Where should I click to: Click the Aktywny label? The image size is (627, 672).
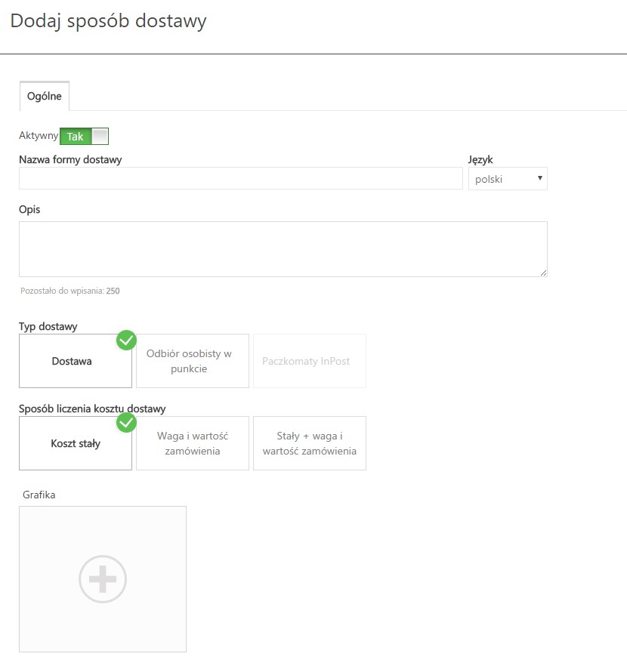(x=39, y=135)
